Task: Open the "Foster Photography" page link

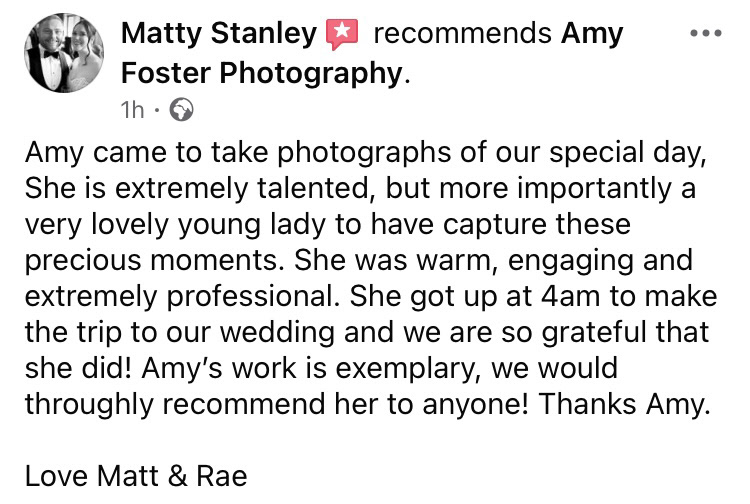Action: (x=260, y=73)
